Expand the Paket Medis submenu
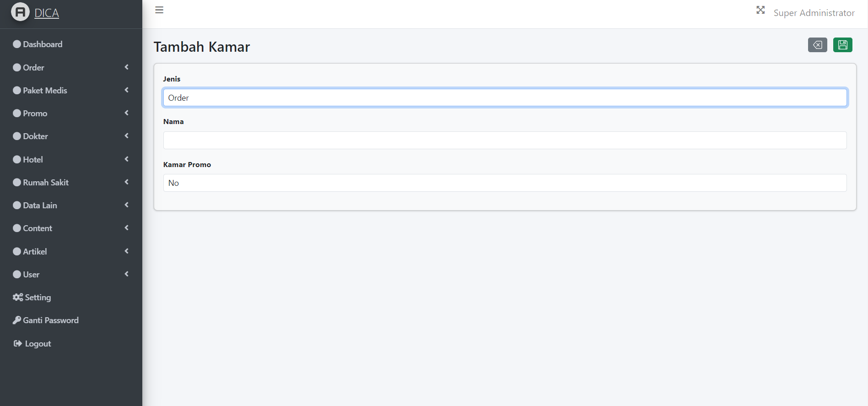 71,90
